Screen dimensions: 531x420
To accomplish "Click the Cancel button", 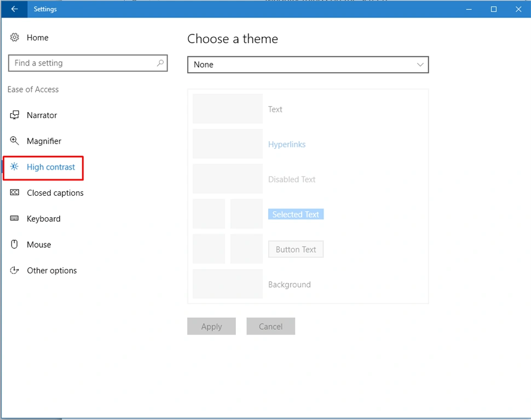I will click(x=270, y=326).
